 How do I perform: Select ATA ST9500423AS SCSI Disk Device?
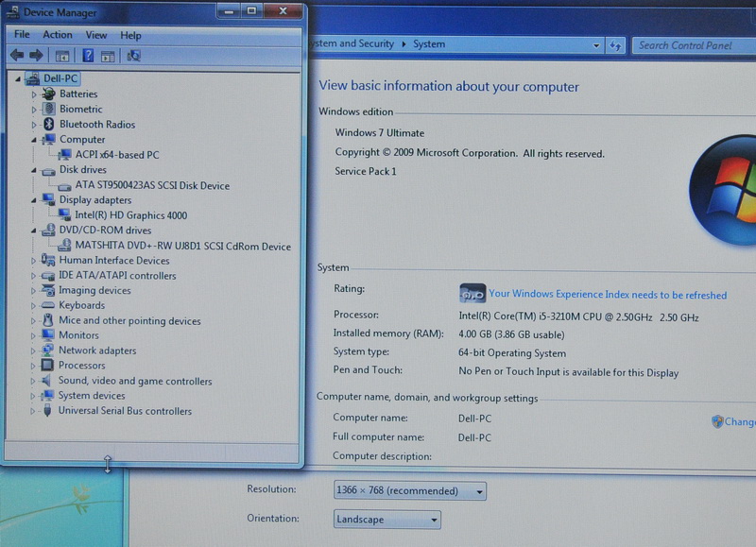pyautogui.click(x=152, y=185)
